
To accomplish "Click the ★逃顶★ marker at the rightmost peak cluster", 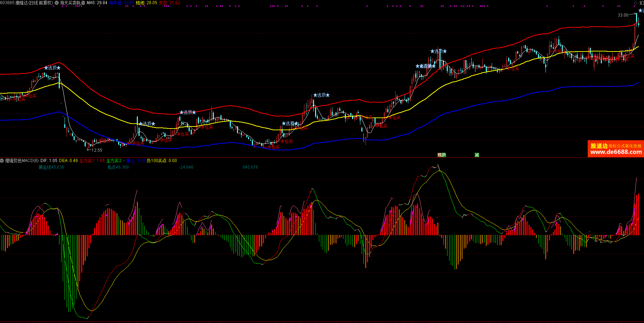I will tap(438, 51).
